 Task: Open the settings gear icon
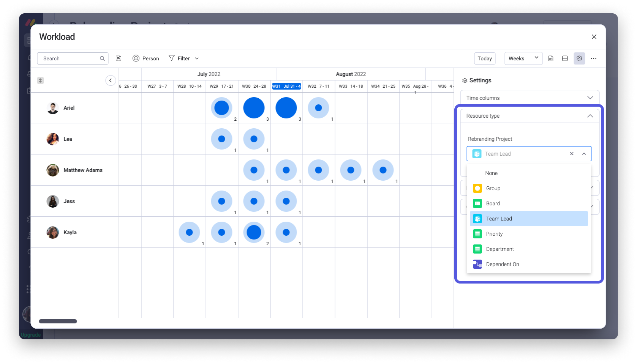point(579,58)
